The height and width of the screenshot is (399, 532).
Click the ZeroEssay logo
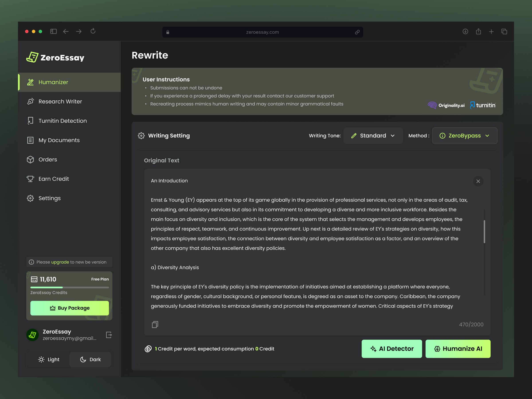click(x=55, y=57)
